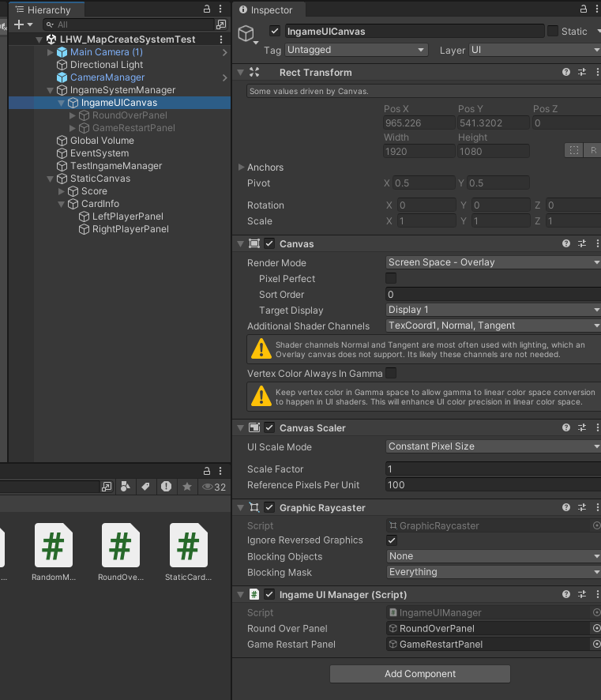The width and height of the screenshot is (601, 700).
Task: Lock the Project panel
Action: (207, 471)
